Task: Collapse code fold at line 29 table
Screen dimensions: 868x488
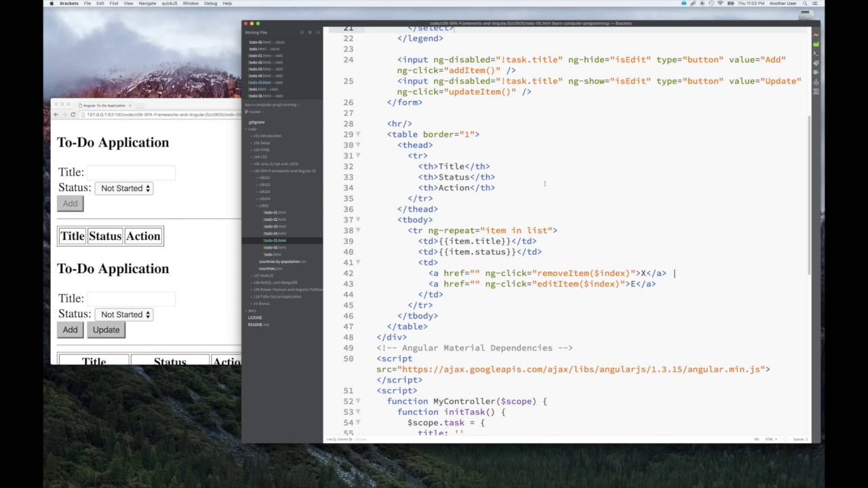Action: (x=359, y=134)
